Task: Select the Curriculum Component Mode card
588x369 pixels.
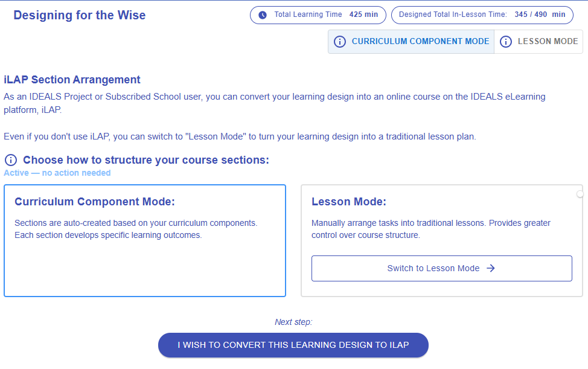Action: click(145, 241)
